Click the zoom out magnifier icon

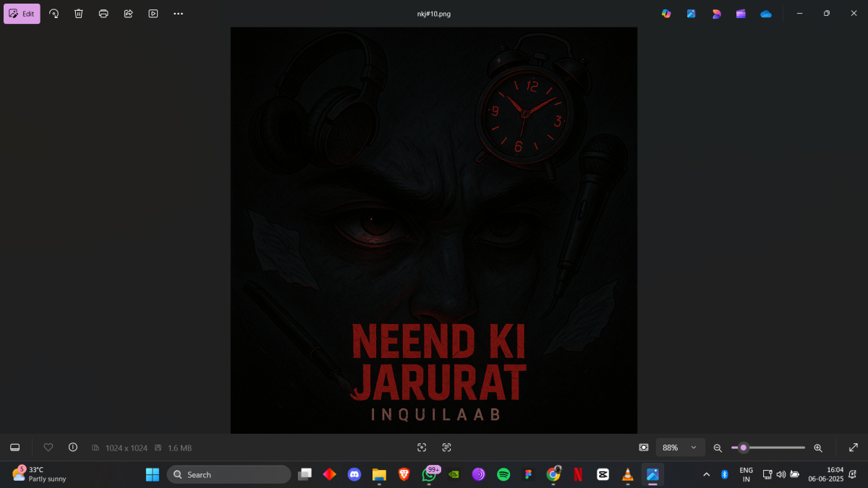pos(718,448)
